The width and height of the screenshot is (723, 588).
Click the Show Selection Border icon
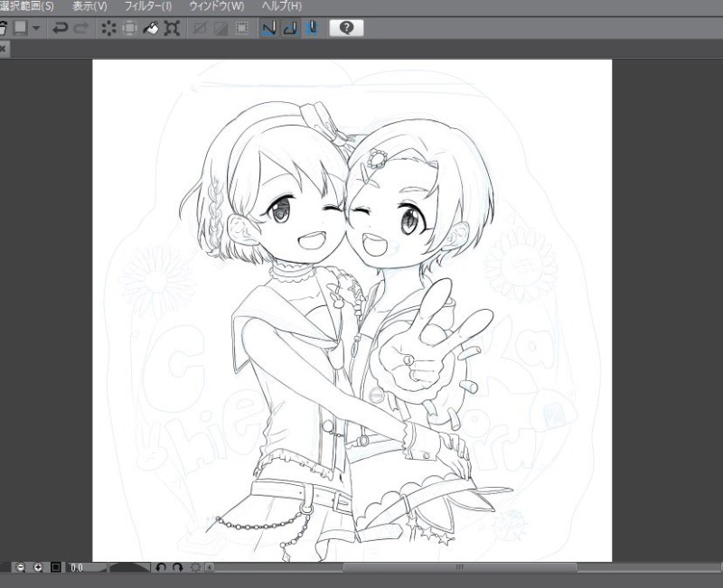coord(241,28)
